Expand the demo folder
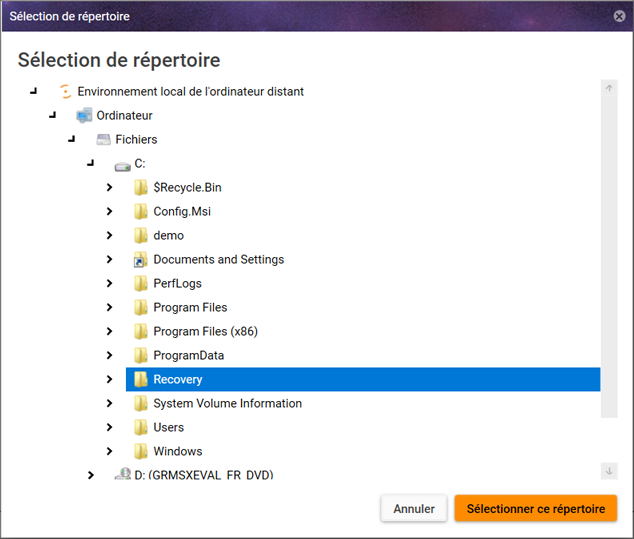 (x=109, y=235)
